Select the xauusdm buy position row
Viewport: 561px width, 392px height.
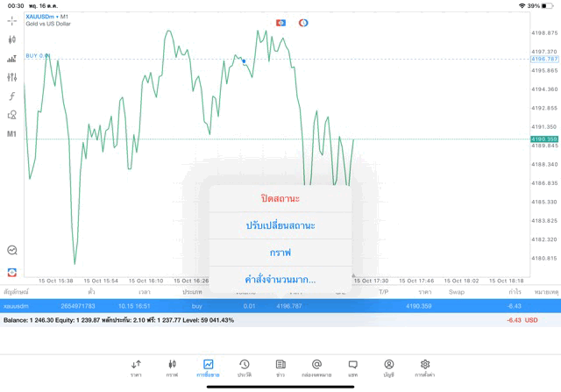(x=105, y=306)
